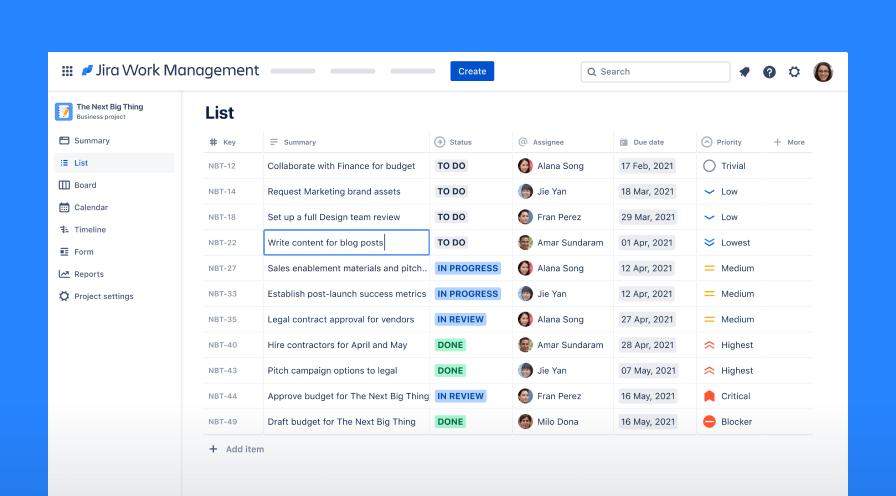Open the DONE status lozenge for NBT-40

point(450,345)
